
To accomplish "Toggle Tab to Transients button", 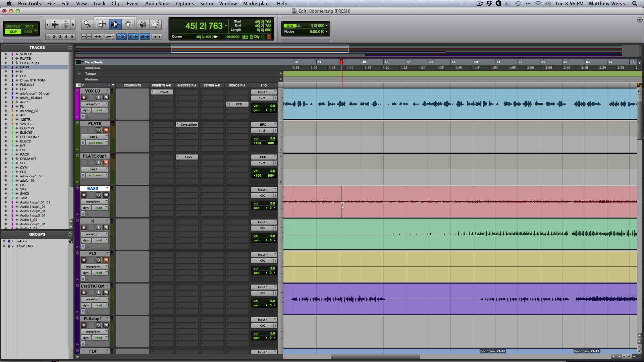I will tap(98, 37).
